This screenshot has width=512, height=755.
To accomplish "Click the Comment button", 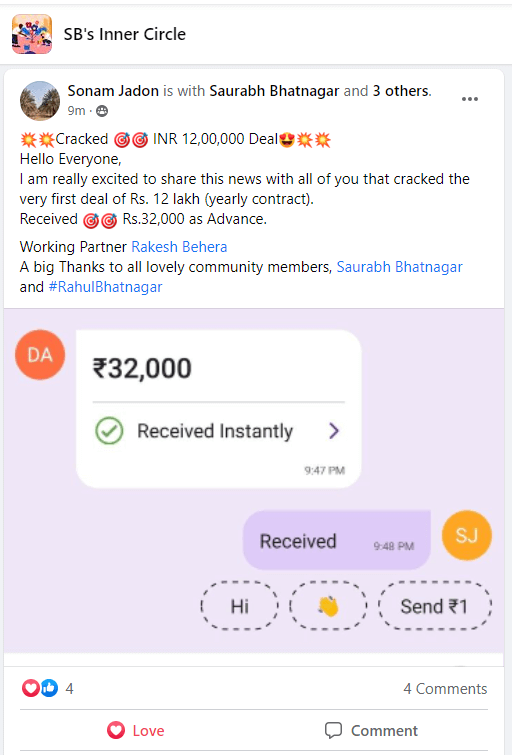I will (371, 730).
